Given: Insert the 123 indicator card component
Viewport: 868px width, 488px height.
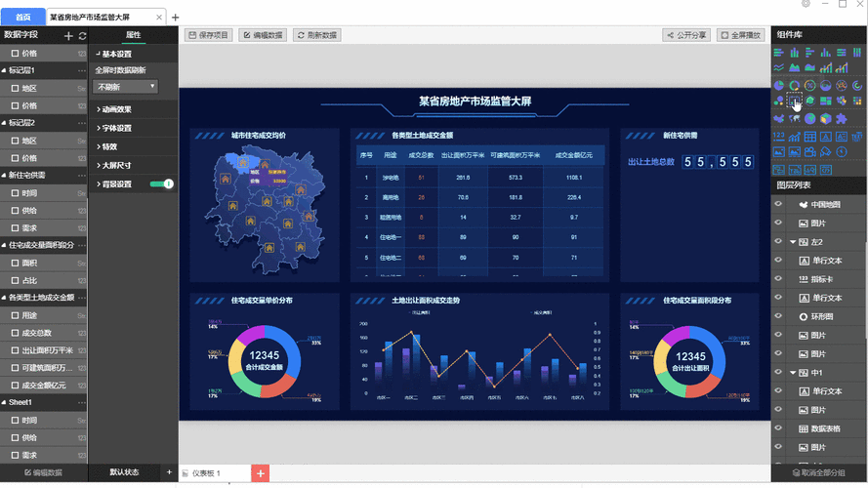Looking at the screenshot, I should click(779, 137).
